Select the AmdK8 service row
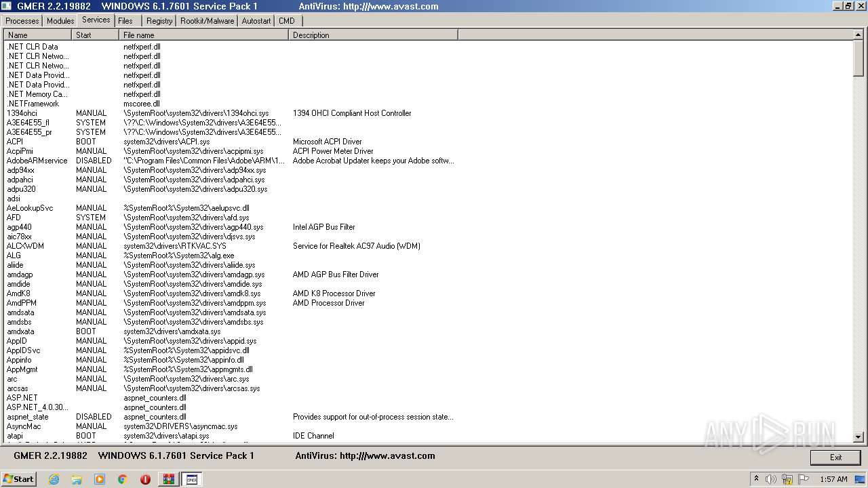The width and height of the screenshot is (868, 488). pyautogui.click(x=428, y=293)
